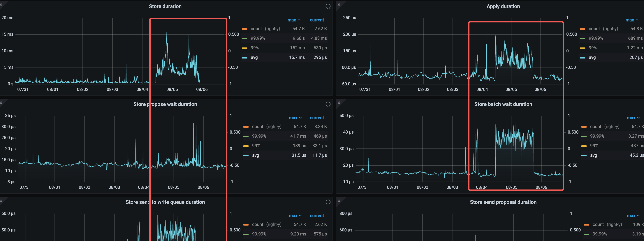
Task: Toggle 99% series in Store duration legend
Action: [255, 48]
